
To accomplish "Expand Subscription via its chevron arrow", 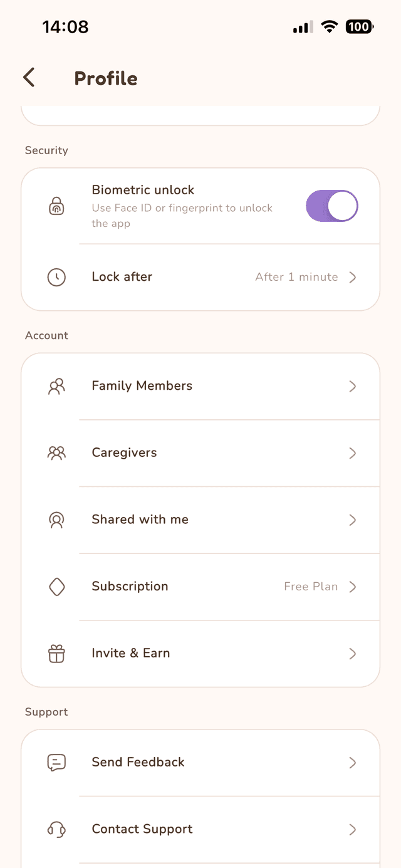I will 353,587.
